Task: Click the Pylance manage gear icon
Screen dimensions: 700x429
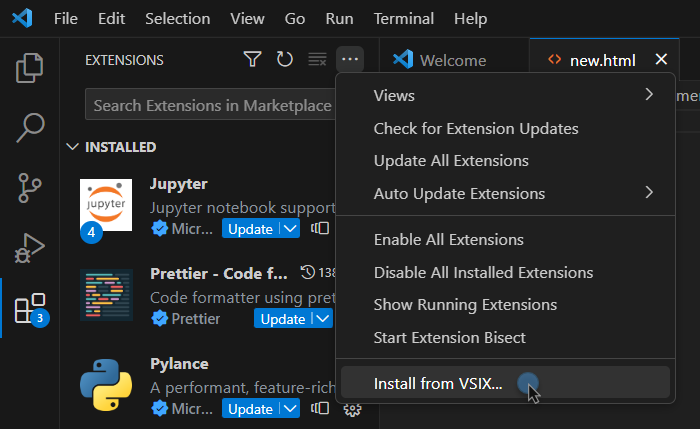Action: point(352,408)
